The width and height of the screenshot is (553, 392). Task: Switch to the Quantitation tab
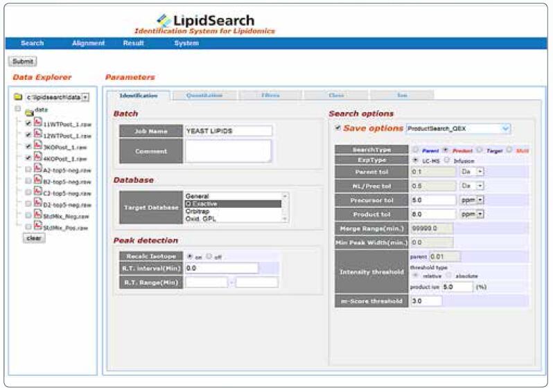pyautogui.click(x=204, y=95)
